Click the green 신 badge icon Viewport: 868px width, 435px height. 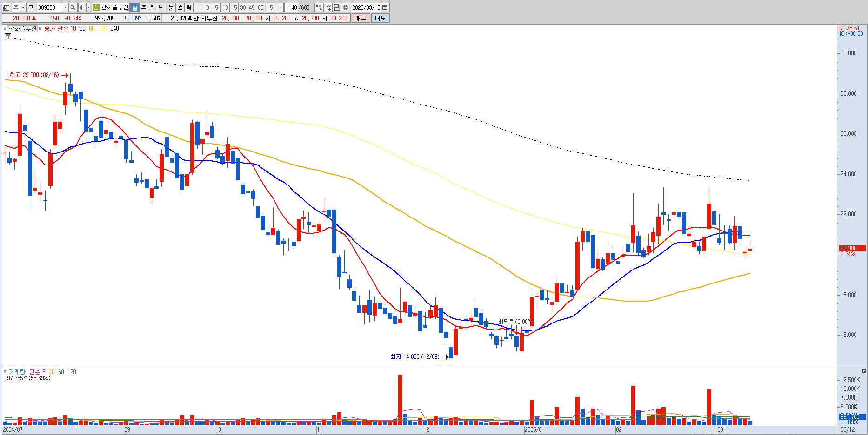(96, 7)
